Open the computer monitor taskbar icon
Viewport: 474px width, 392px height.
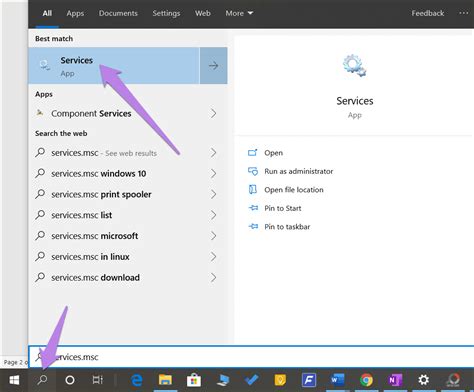pyautogui.click(x=223, y=380)
